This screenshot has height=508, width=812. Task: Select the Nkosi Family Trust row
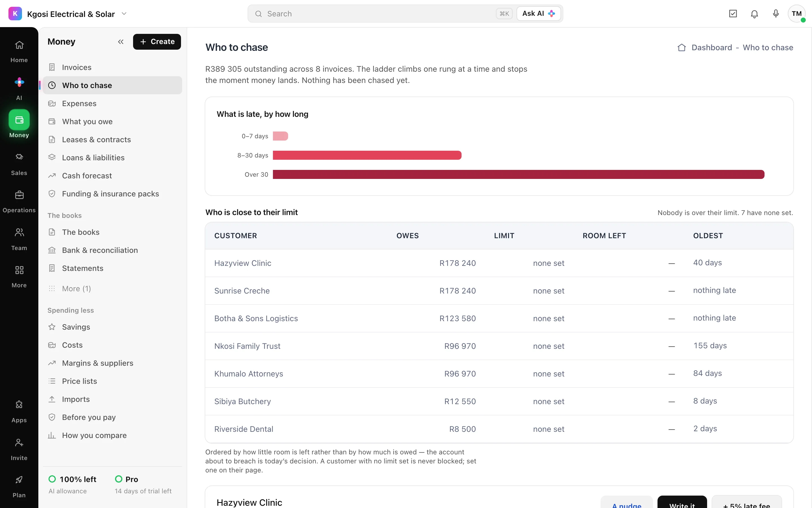(499, 346)
